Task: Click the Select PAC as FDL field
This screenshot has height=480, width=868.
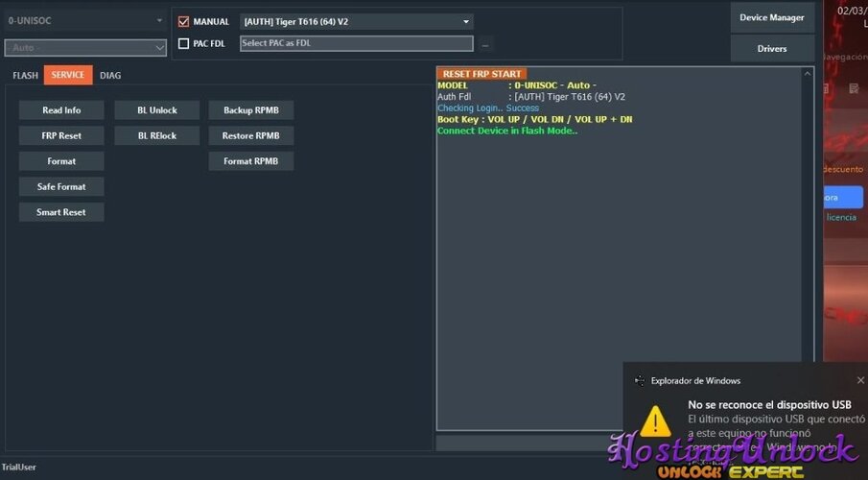Action: click(x=357, y=43)
